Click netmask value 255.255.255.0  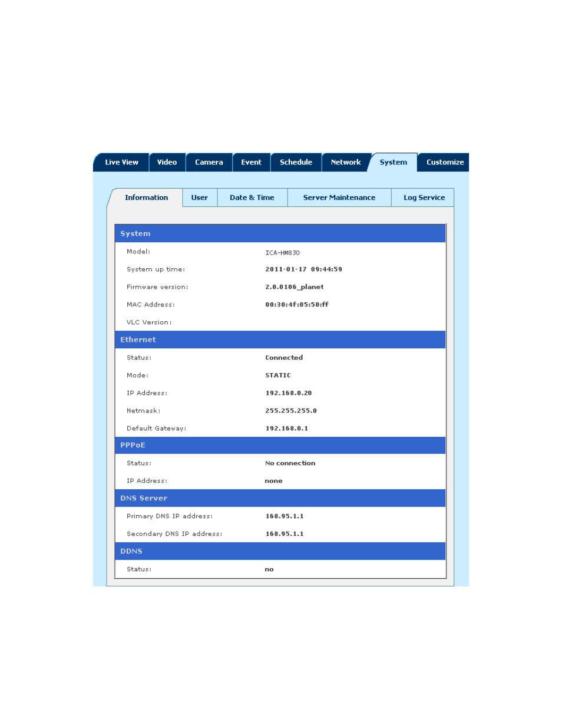pyautogui.click(x=291, y=411)
